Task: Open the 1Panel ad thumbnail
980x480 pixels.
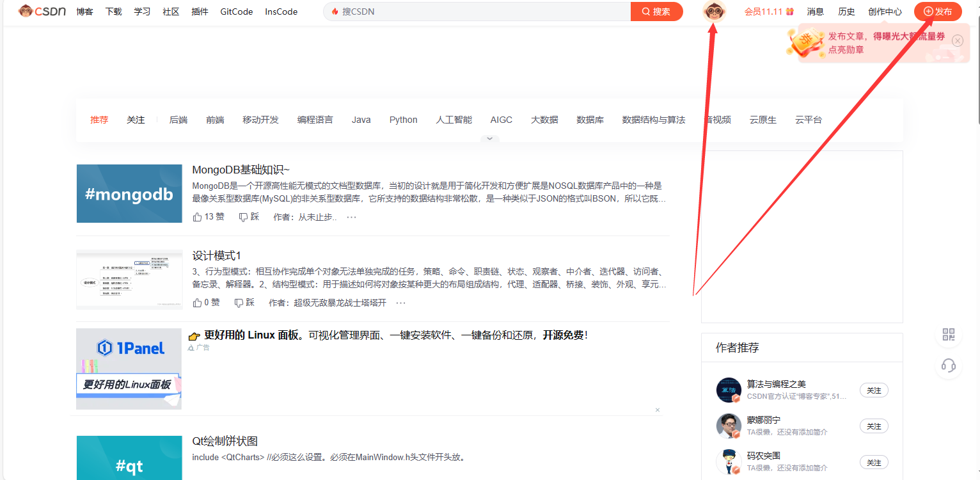Action: tap(129, 369)
